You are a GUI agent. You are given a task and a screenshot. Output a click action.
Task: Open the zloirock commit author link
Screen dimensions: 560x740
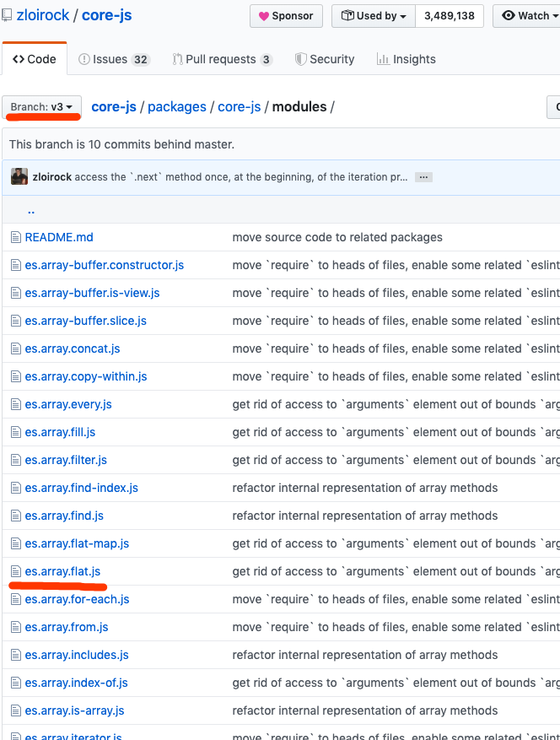[52, 177]
